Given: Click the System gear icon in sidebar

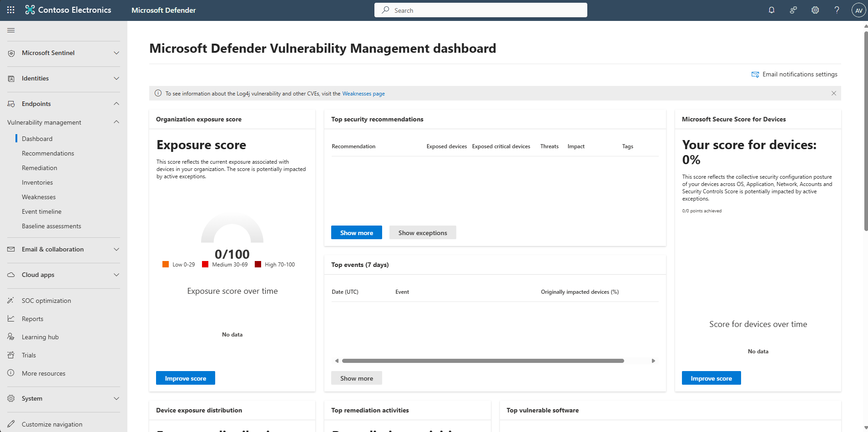Looking at the screenshot, I should 11,398.
